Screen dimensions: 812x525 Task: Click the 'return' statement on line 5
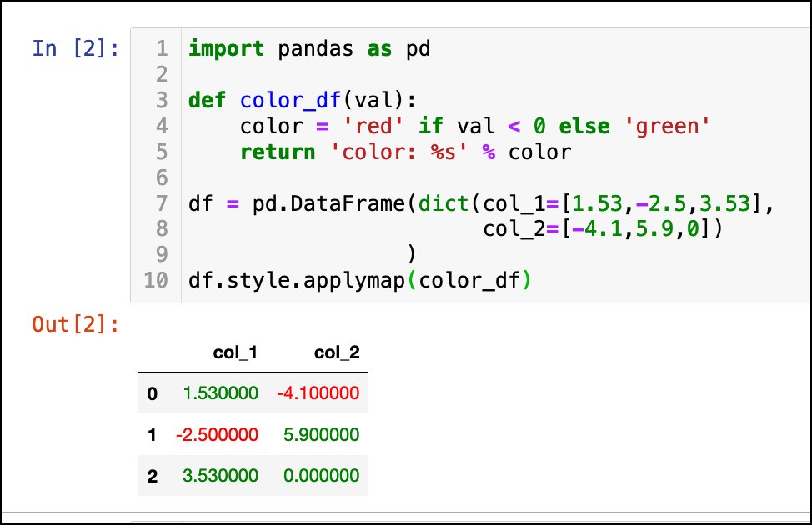(x=405, y=152)
